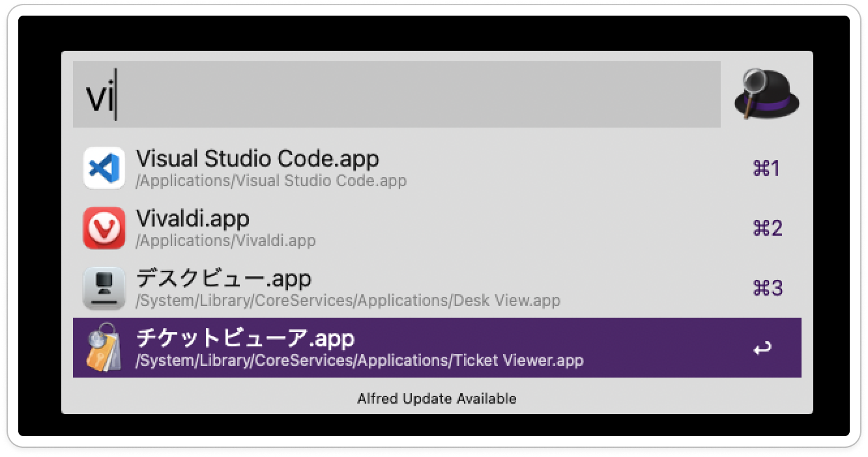Click the Ticket Viewer app icon
Screen dimensions: 868x457
click(x=104, y=347)
